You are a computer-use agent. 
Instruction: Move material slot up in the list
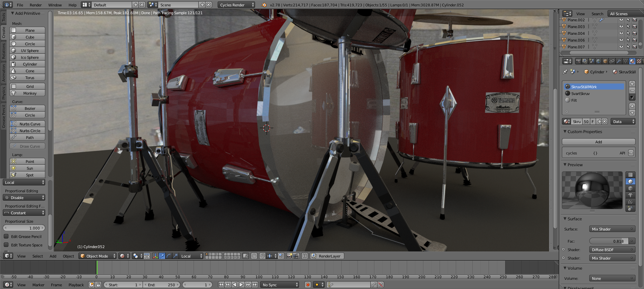[x=632, y=106]
